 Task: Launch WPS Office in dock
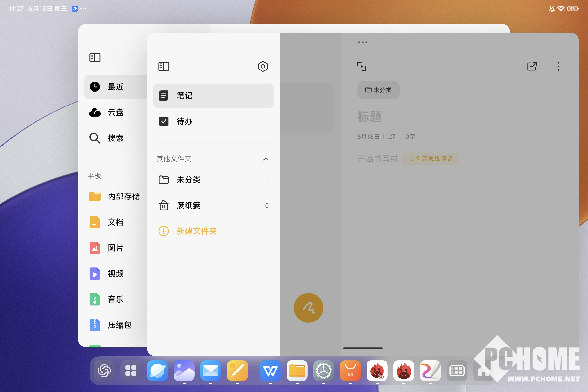[x=270, y=371]
